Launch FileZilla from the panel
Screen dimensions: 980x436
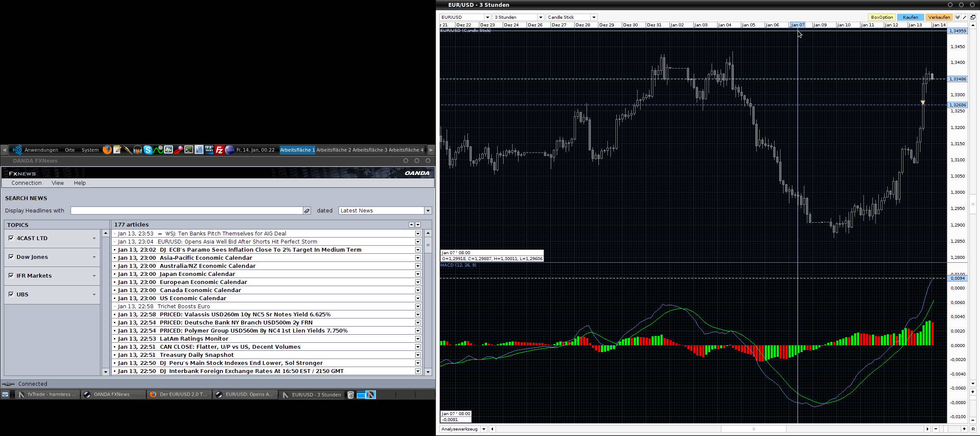pos(219,149)
